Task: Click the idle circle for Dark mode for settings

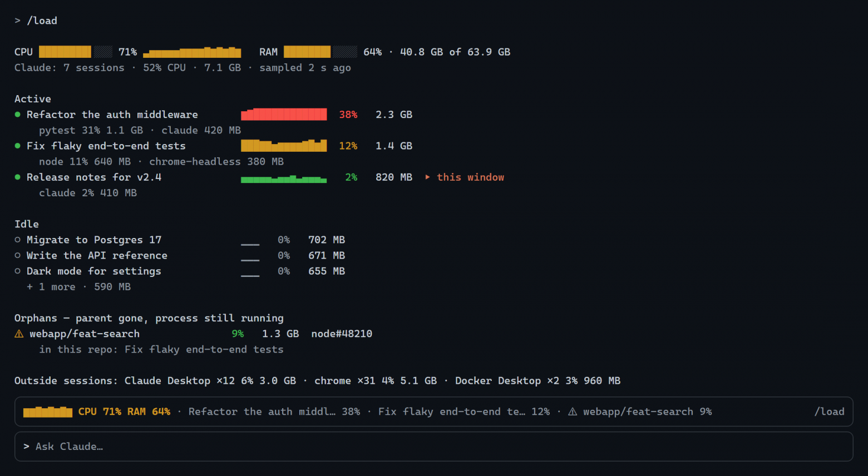Action: 17,271
